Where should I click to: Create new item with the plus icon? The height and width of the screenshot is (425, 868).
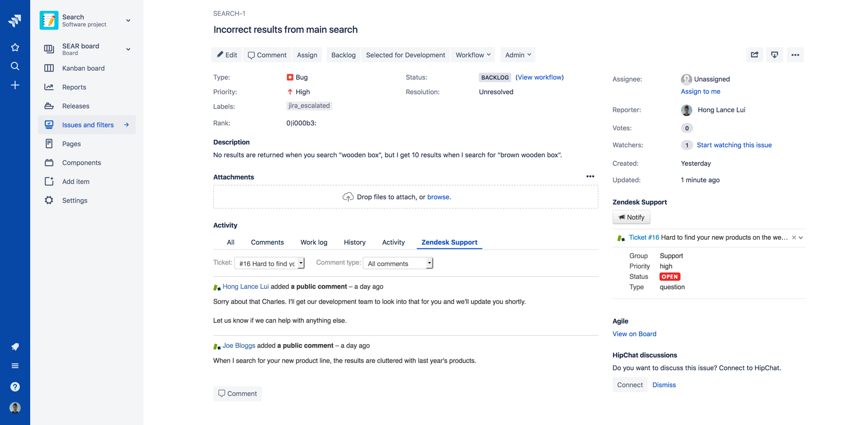(15, 85)
